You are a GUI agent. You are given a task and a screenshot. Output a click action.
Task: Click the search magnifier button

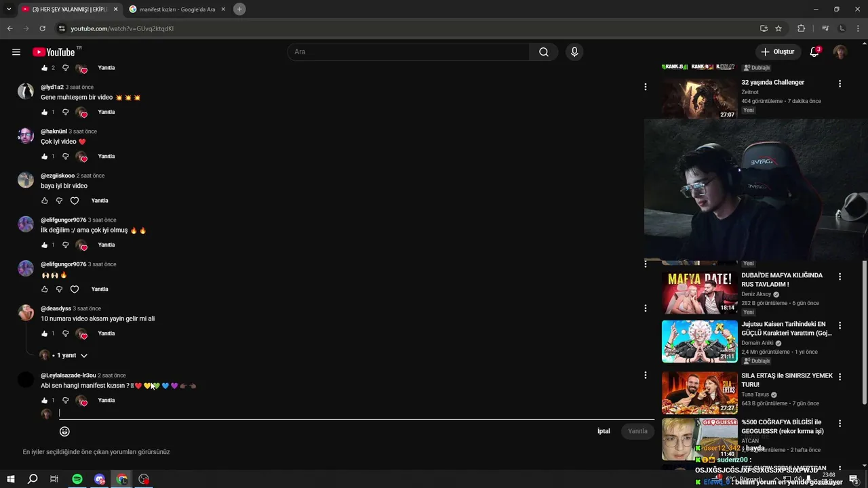544,52
